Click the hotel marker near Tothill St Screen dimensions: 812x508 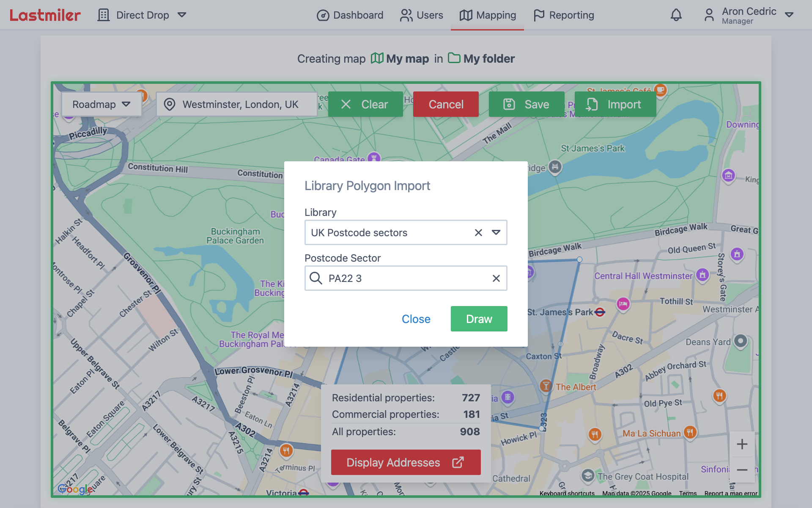pos(623,304)
